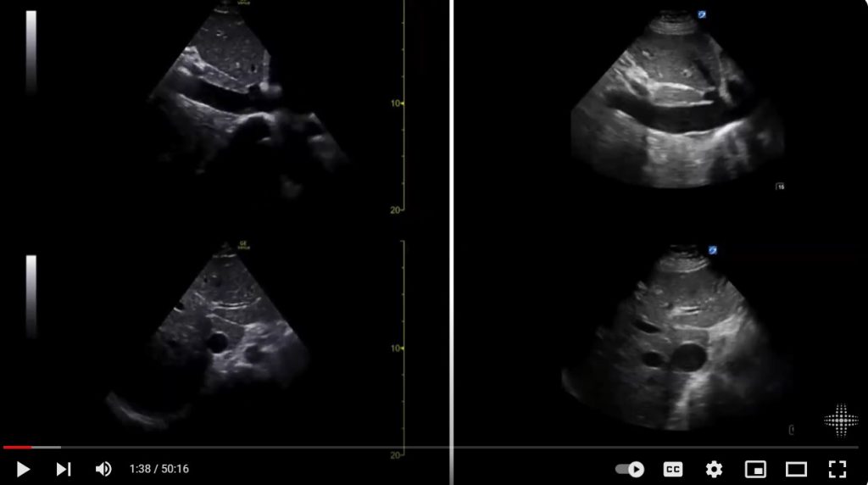The image size is (868, 485).
Task: Click the top-left grayscale bar
Action: click(31, 51)
